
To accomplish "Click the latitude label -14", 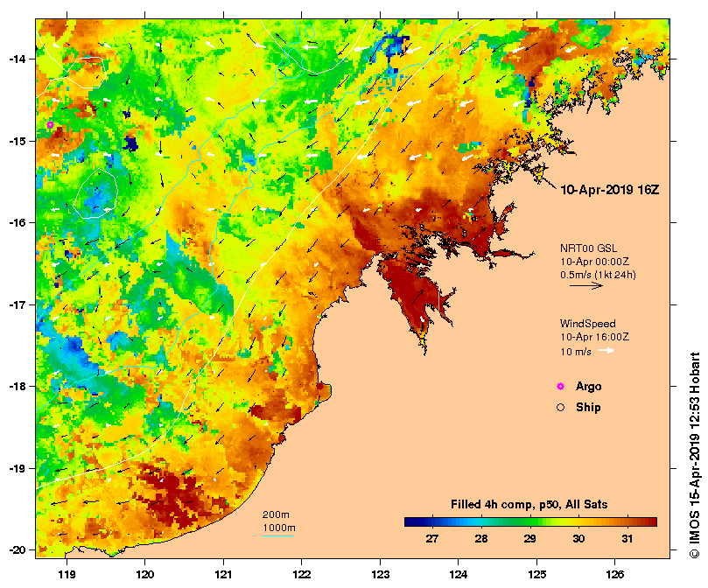I will click(x=18, y=59).
